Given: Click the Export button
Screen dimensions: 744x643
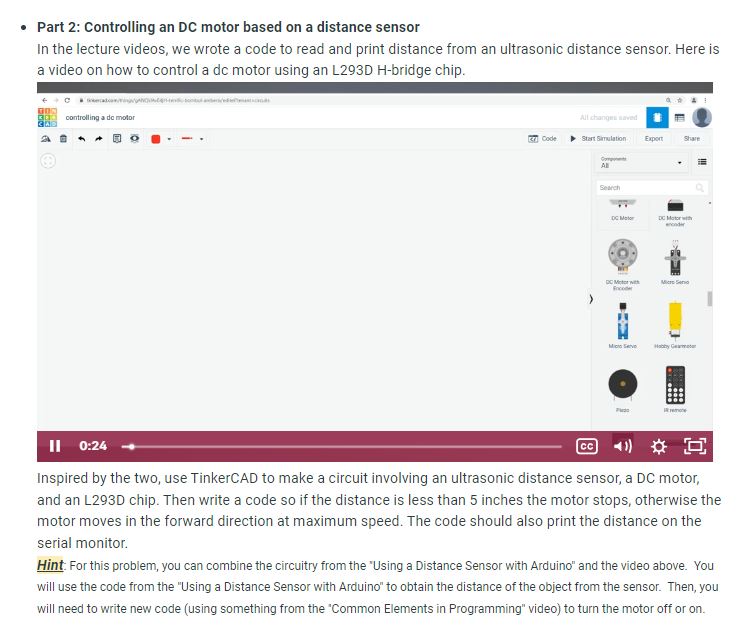Looking at the screenshot, I should coord(653,139).
